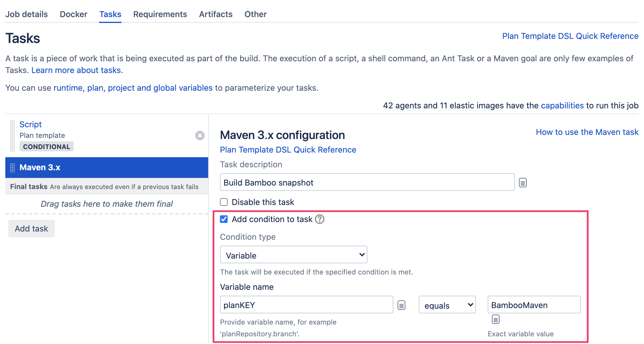The height and width of the screenshot is (344, 644).
Task: Focus the Build Bamboo snapshot description field
Action: pyautogui.click(x=367, y=182)
